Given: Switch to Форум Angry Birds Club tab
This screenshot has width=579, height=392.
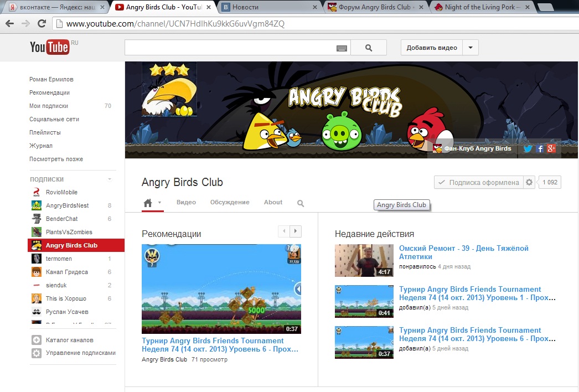Looking at the screenshot, I should pyautogui.click(x=376, y=7).
